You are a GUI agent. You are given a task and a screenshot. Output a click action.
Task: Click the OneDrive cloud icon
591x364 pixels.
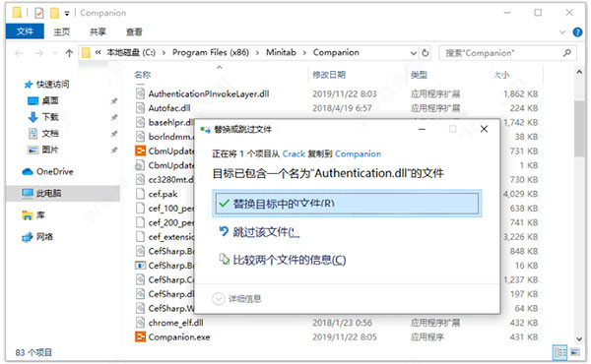28,172
